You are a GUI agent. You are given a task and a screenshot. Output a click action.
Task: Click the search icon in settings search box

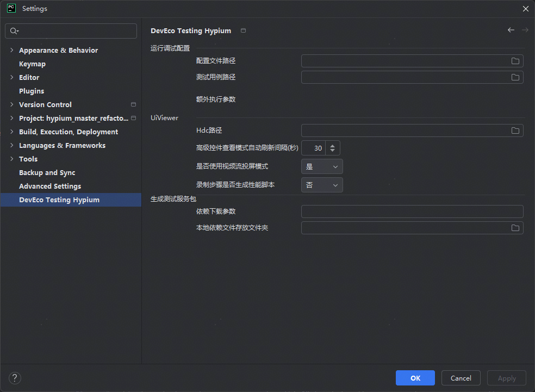(14, 31)
